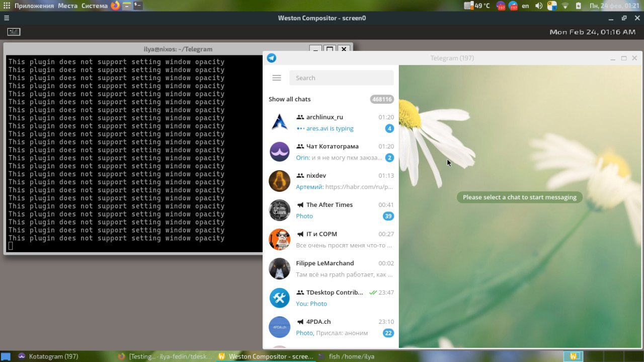This screenshot has width=644, height=362.
Task: Click the panel clock Пн, 24 фев, 01:21
Action: (x=614, y=6)
